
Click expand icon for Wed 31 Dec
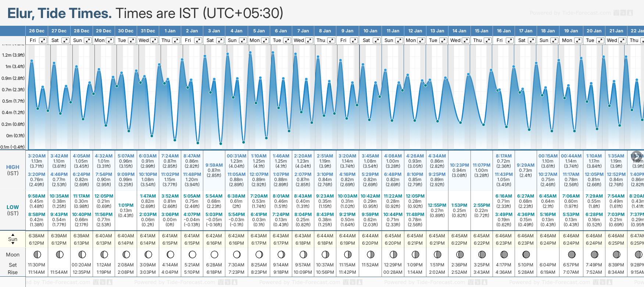click(154, 40)
